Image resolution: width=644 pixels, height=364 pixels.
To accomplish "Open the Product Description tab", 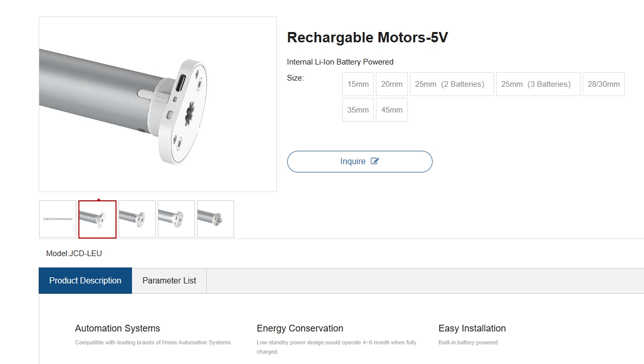I will tap(85, 280).
